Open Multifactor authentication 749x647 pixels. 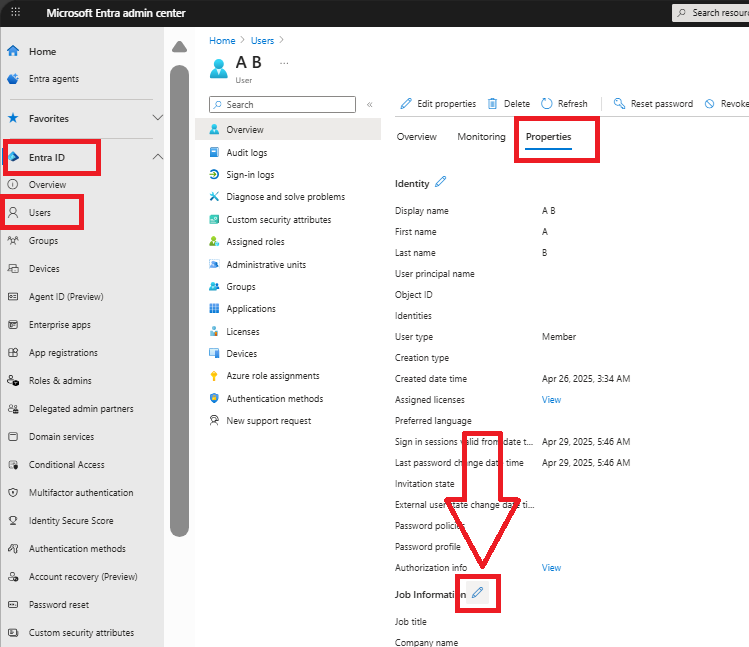click(x=81, y=493)
